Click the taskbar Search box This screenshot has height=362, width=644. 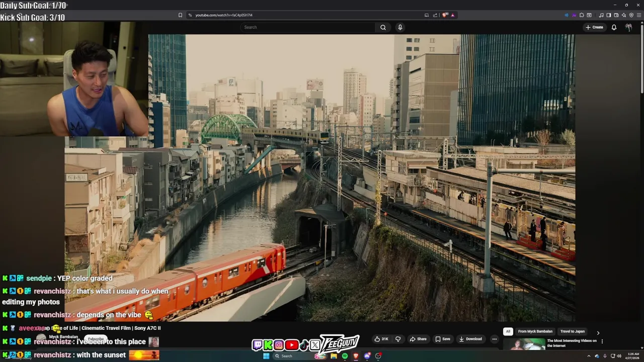[x=300, y=356]
